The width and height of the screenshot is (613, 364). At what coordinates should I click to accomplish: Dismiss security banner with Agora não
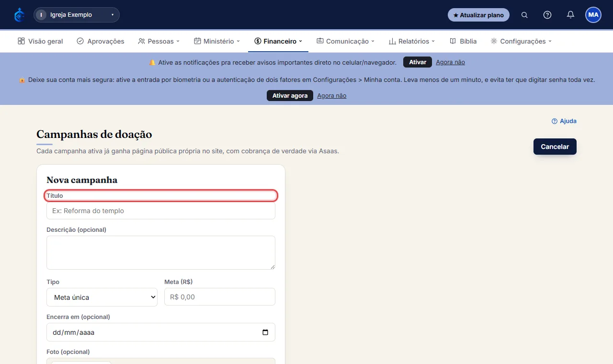[331, 96]
